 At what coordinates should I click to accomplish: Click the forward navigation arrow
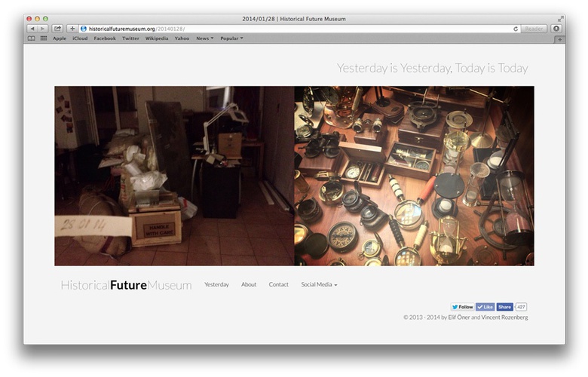(42, 29)
